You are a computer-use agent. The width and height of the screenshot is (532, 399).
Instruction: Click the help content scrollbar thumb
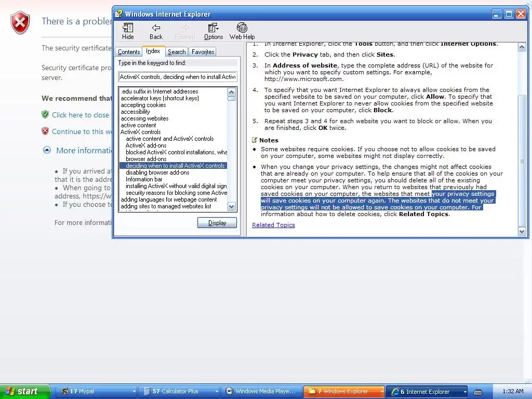click(x=522, y=161)
